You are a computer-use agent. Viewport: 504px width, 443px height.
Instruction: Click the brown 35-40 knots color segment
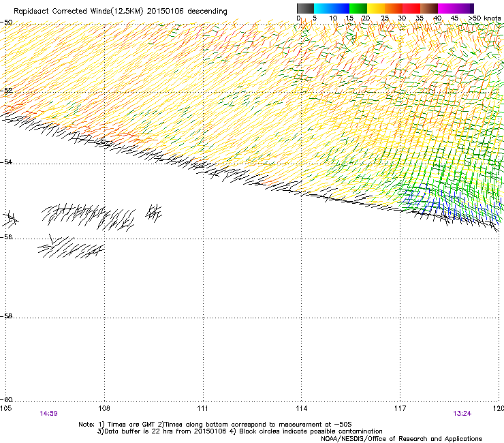pos(429,8)
